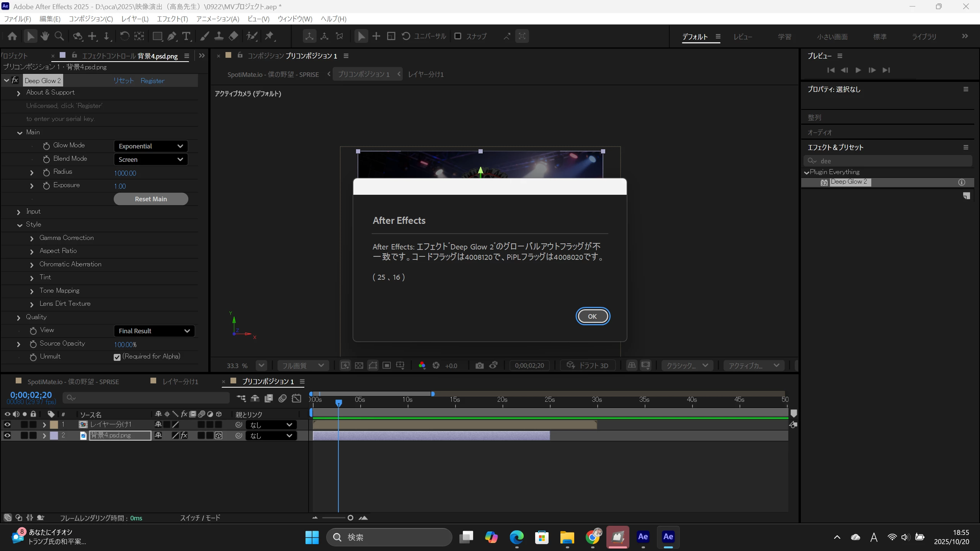Select the Pen tool

click(172, 36)
